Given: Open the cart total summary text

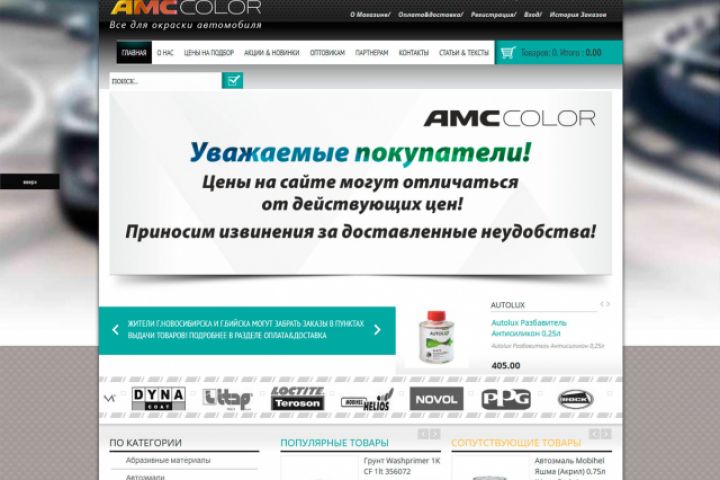Looking at the screenshot, I should pos(561,53).
